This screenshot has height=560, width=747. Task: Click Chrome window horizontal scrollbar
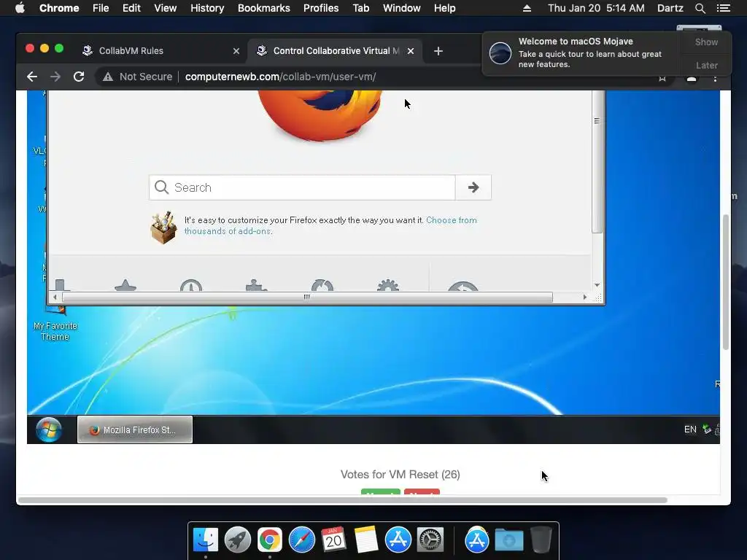point(343,500)
